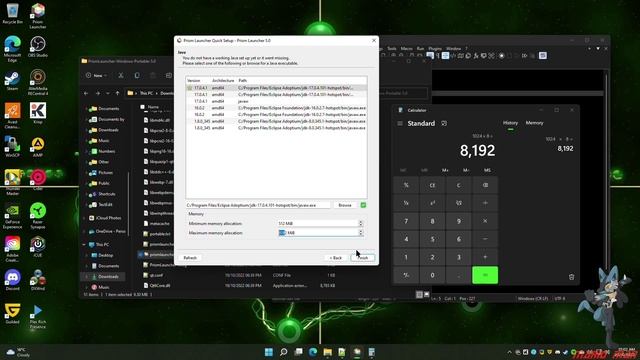Viewport: 640px width, 360px height.
Task: Click Browse to locate Java executable
Action: pyautogui.click(x=345, y=205)
